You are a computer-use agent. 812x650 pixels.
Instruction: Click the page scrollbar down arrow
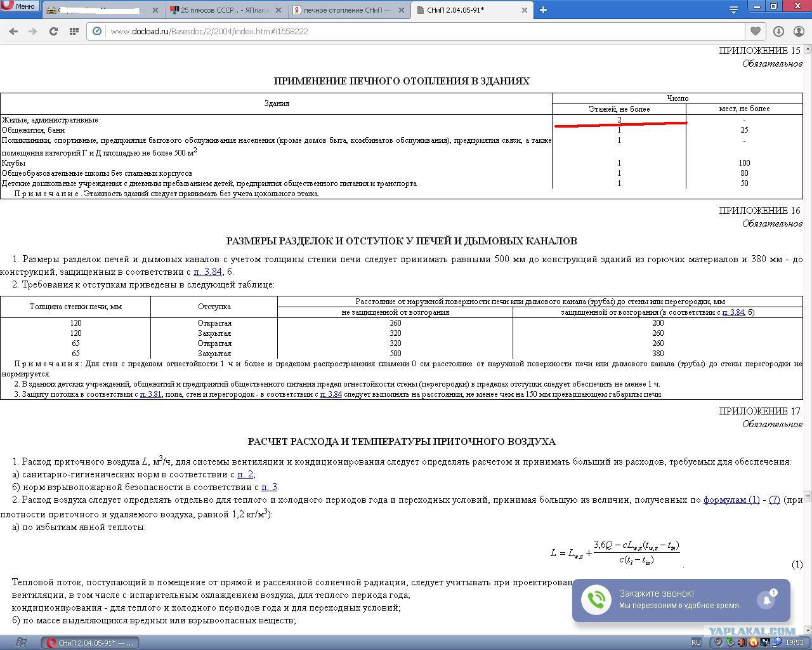tap(807, 629)
